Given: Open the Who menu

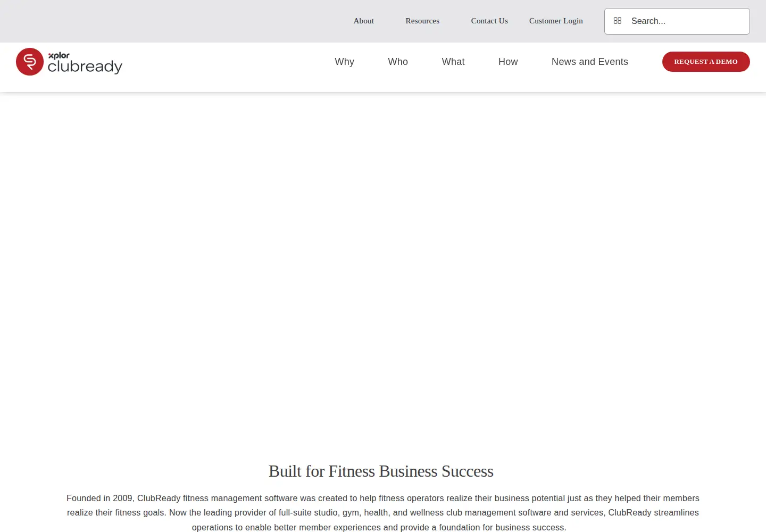Looking at the screenshot, I should point(398,62).
